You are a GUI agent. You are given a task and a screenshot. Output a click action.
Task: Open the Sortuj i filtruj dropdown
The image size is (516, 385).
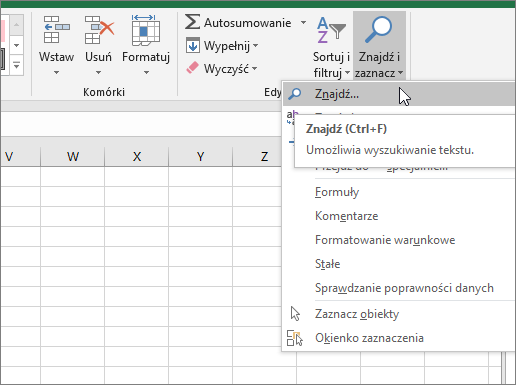pyautogui.click(x=347, y=73)
